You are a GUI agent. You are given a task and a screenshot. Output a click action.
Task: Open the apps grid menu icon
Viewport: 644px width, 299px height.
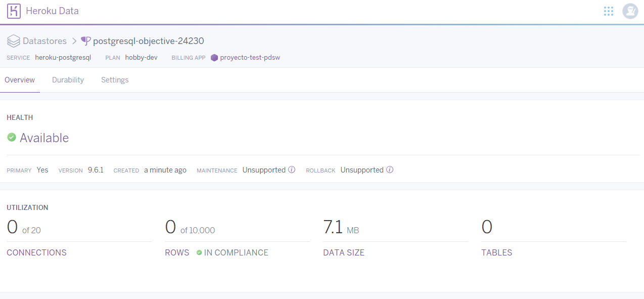click(x=609, y=11)
